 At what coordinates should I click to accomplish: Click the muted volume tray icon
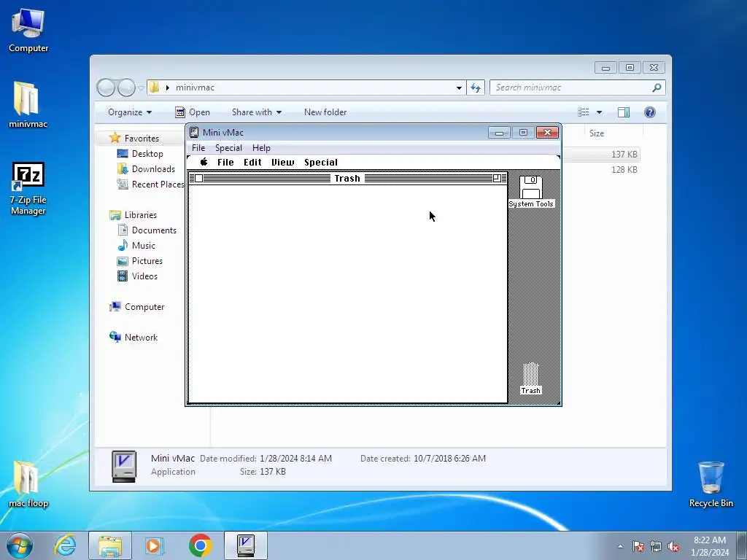point(673,546)
